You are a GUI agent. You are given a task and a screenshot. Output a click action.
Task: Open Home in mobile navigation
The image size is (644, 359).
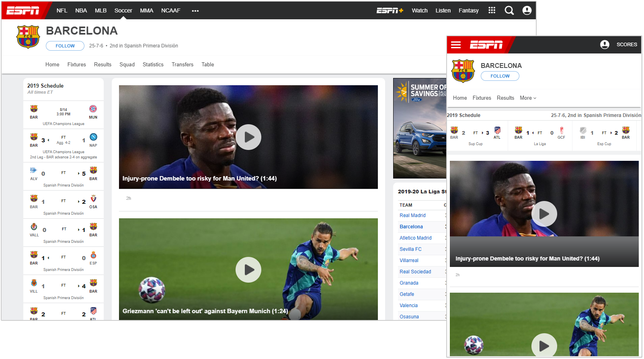tap(460, 98)
